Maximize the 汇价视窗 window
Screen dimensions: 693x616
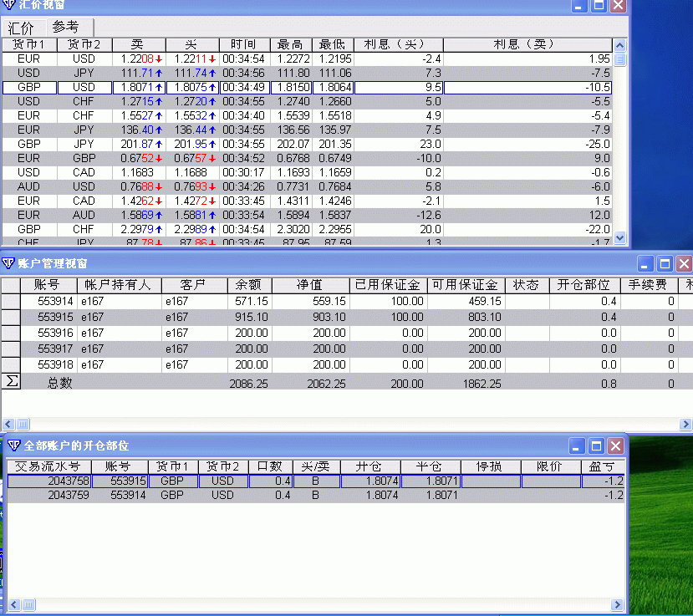click(x=599, y=5)
